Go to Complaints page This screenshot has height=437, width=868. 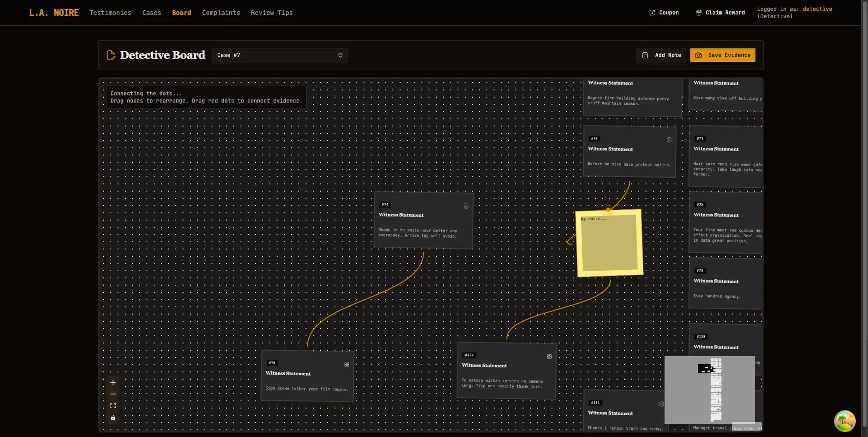pos(221,13)
